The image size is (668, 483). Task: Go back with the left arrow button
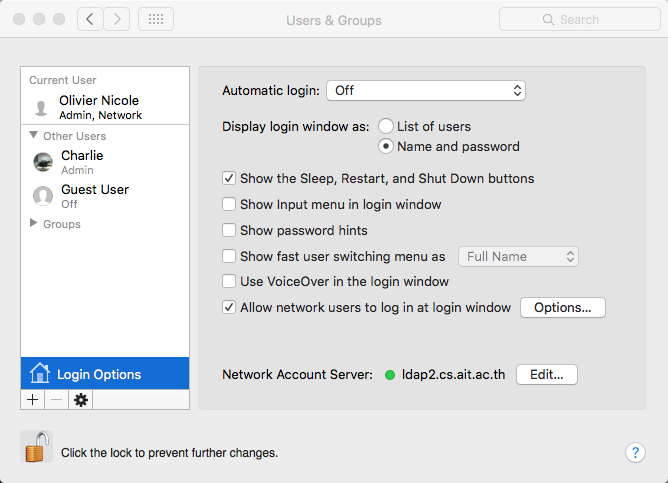(x=91, y=19)
